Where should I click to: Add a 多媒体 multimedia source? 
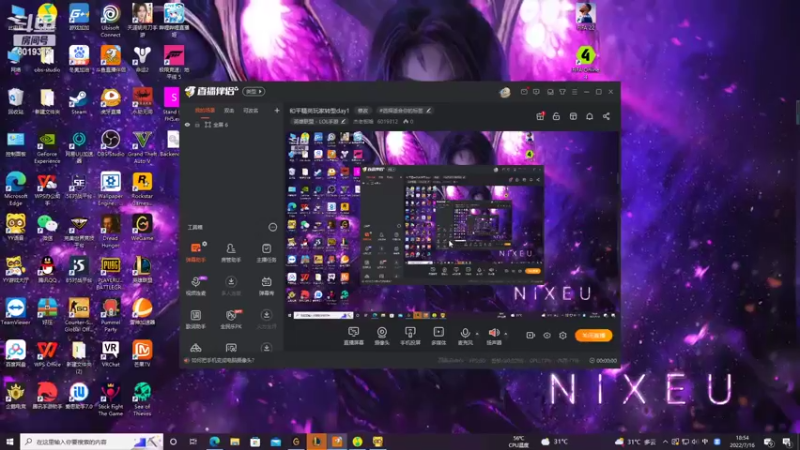(x=438, y=336)
